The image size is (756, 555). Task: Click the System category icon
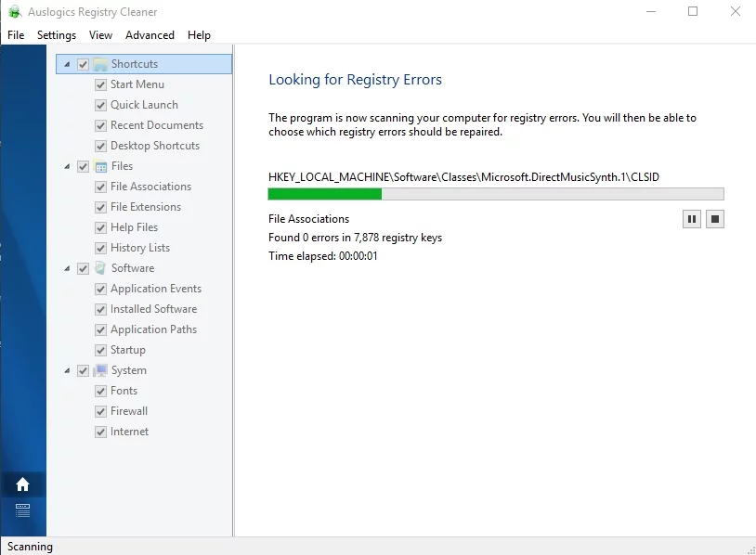point(100,370)
